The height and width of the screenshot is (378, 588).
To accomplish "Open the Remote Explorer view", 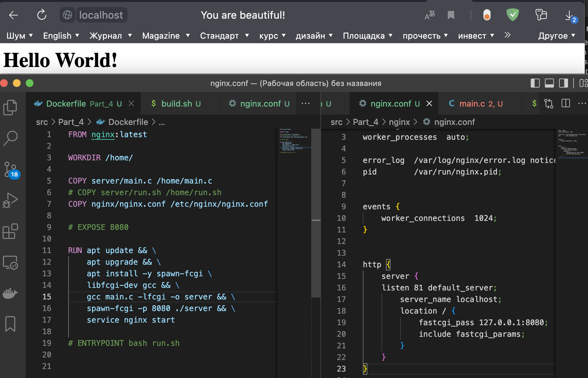I will [x=10, y=262].
